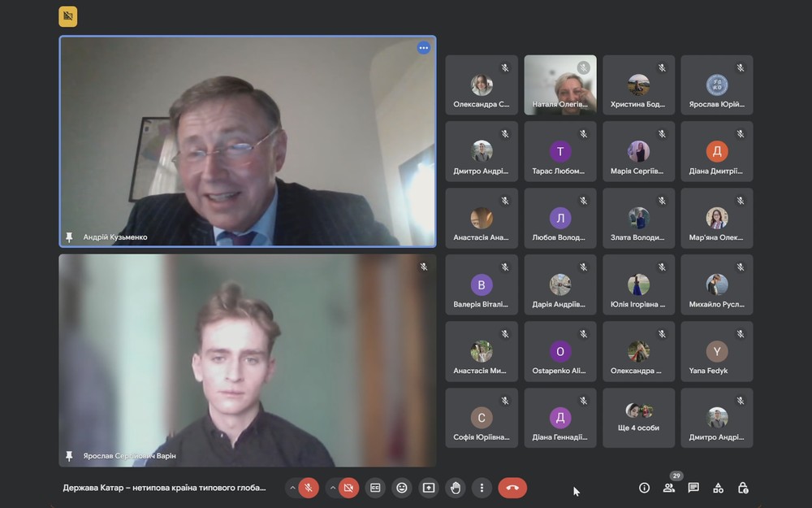Raise hand using the hand icon
Viewport: 812px width, 508px height.
point(456,488)
